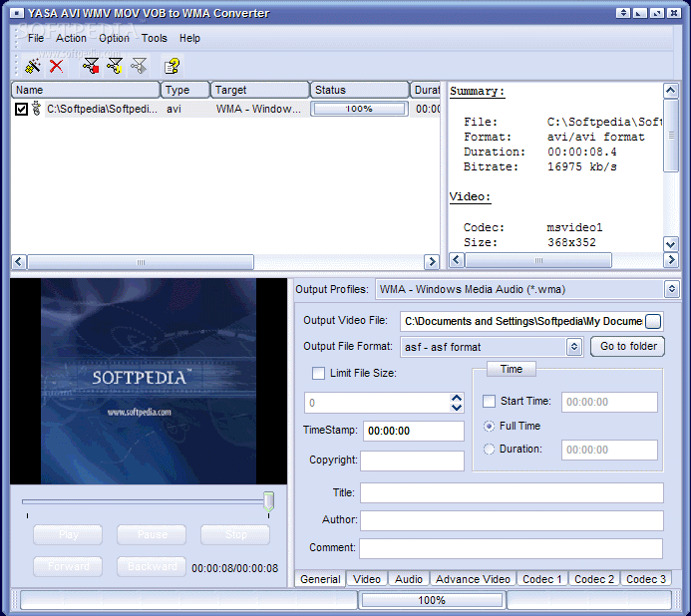The height and width of the screenshot is (616, 691).
Task: Click the stop conversion icon with red square
Action: (x=91, y=67)
